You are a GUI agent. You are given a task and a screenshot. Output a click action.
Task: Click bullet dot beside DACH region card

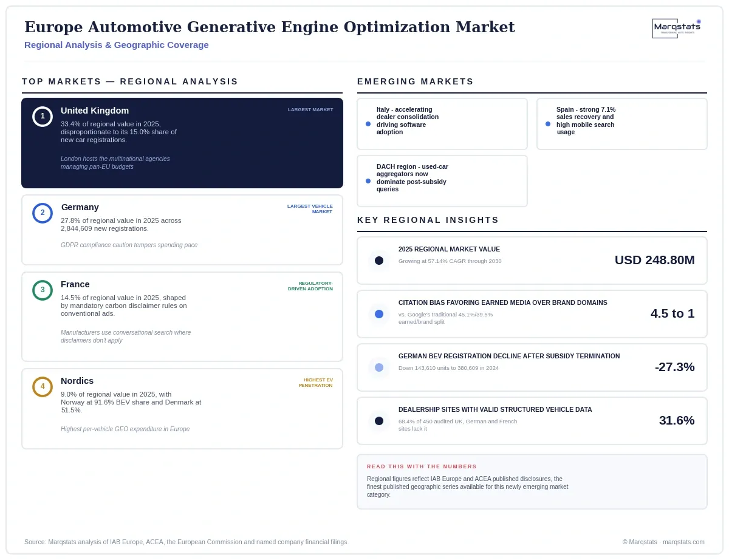tap(368, 181)
